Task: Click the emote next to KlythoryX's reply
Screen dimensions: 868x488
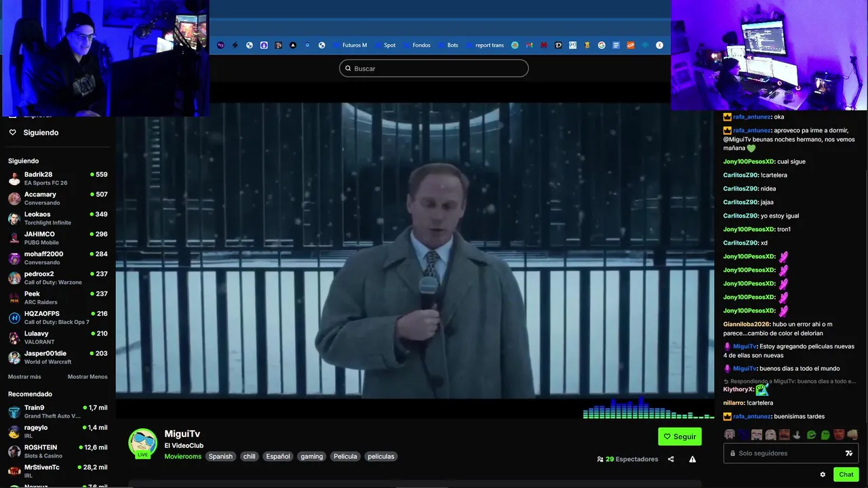Action: click(x=762, y=390)
